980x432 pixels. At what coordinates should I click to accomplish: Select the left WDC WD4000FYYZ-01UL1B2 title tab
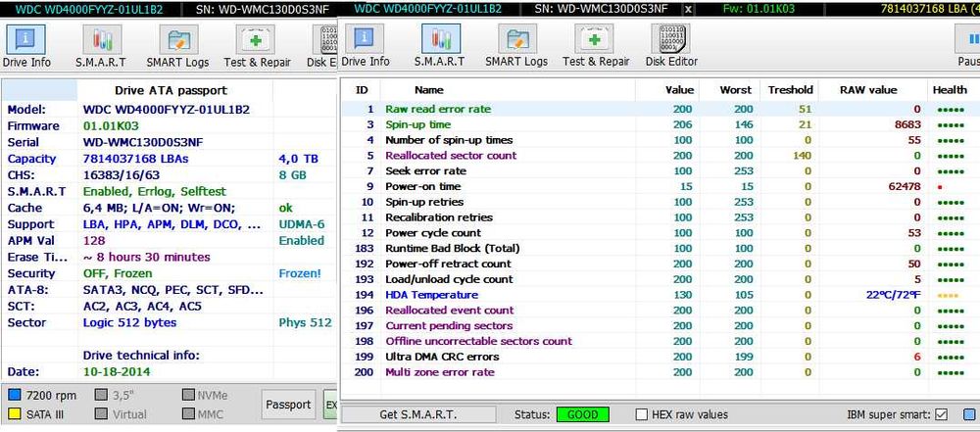click(89, 10)
